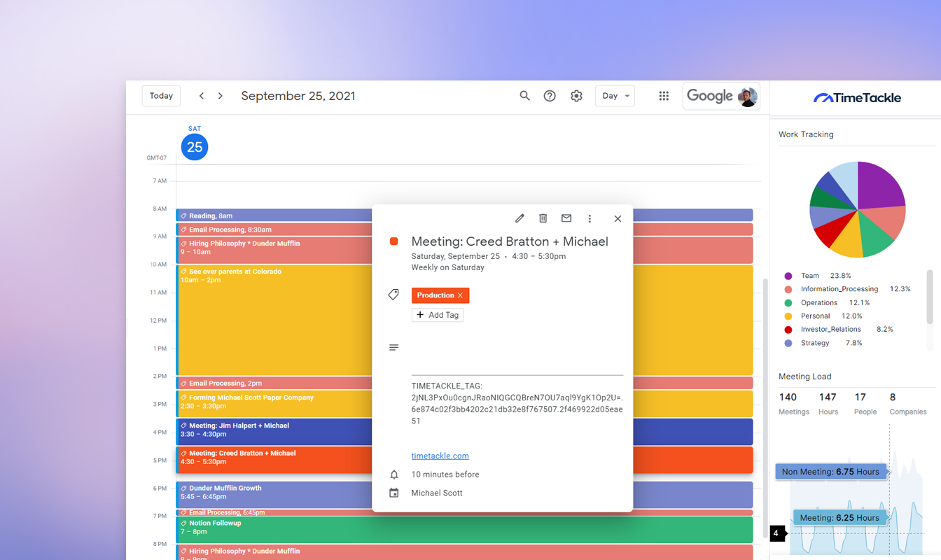
Task: Click the September 25, 2021 date heading
Action: [x=298, y=97]
